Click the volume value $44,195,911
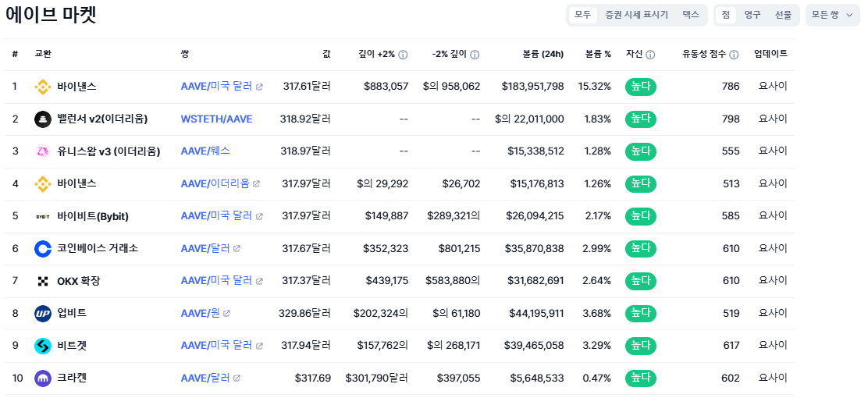 click(536, 313)
